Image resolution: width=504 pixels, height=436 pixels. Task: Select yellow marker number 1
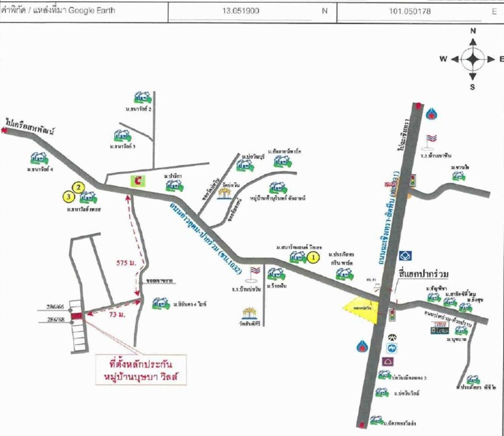click(313, 258)
